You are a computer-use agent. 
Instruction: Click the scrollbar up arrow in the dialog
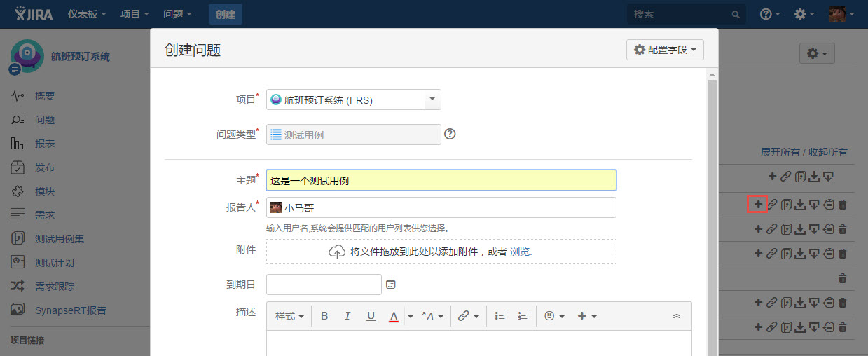(712, 74)
